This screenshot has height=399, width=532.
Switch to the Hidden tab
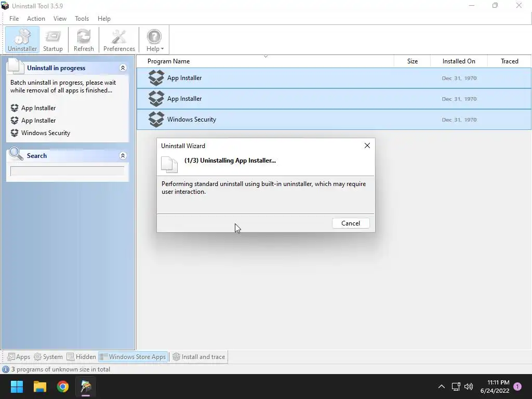coord(82,357)
